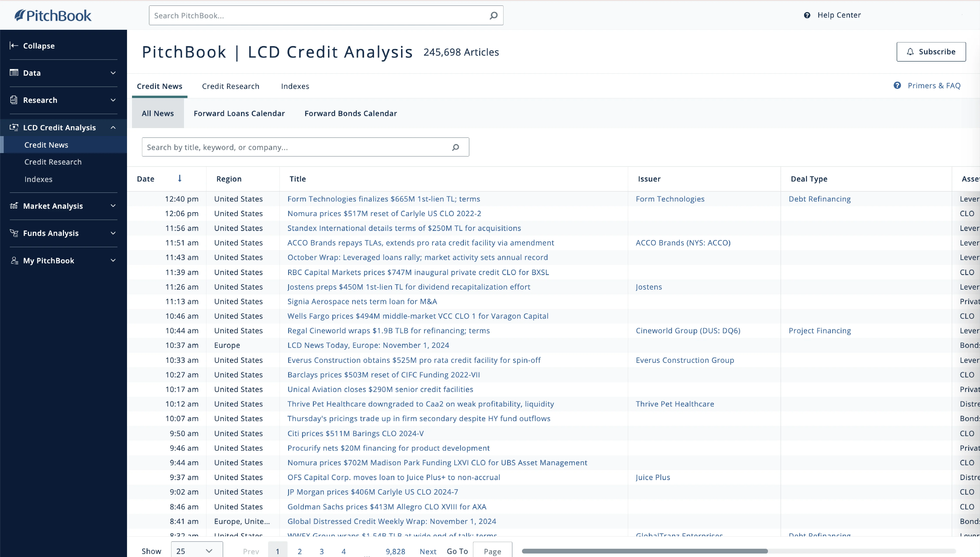The height and width of the screenshot is (557, 980).
Task: Click the Search PitchBook input field
Action: pos(326,15)
